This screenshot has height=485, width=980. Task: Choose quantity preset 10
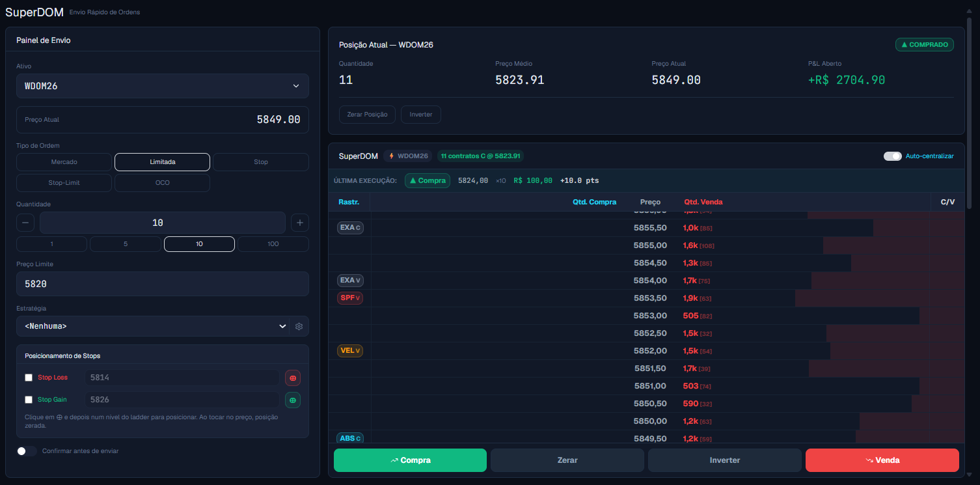coord(199,244)
